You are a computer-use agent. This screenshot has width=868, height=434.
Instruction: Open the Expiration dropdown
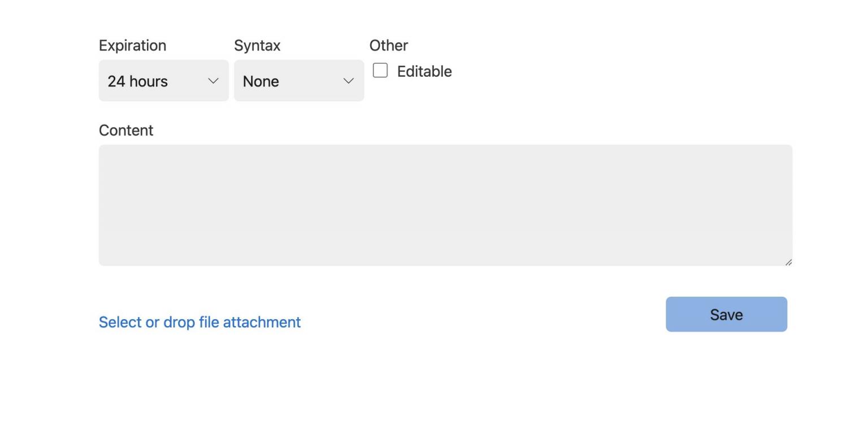[x=163, y=81]
